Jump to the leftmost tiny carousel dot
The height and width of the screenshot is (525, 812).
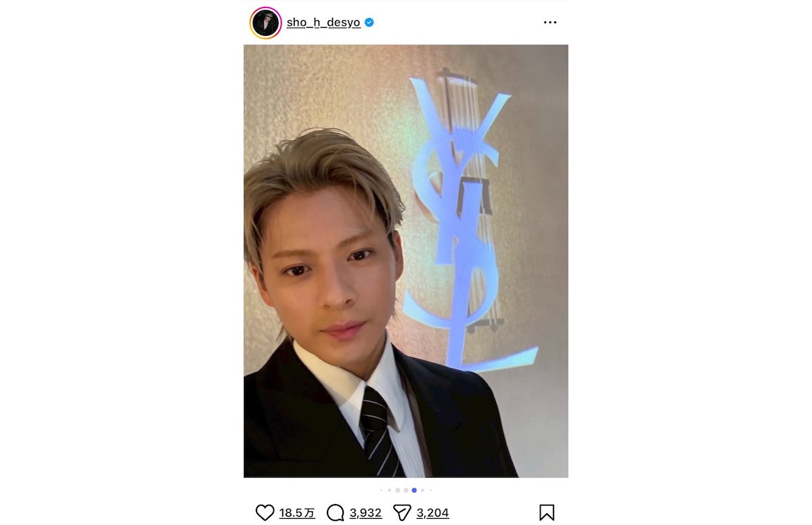pos(381,490)
